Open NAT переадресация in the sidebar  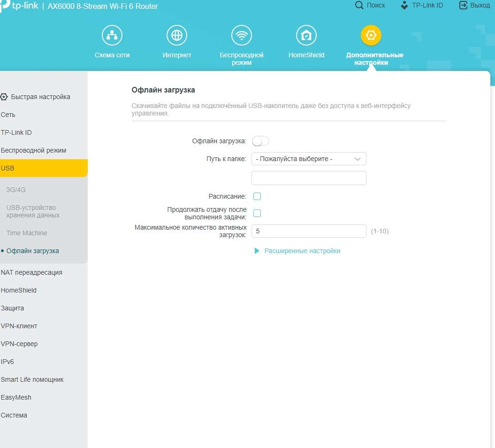pyautogui.click(x=31, y=272)
